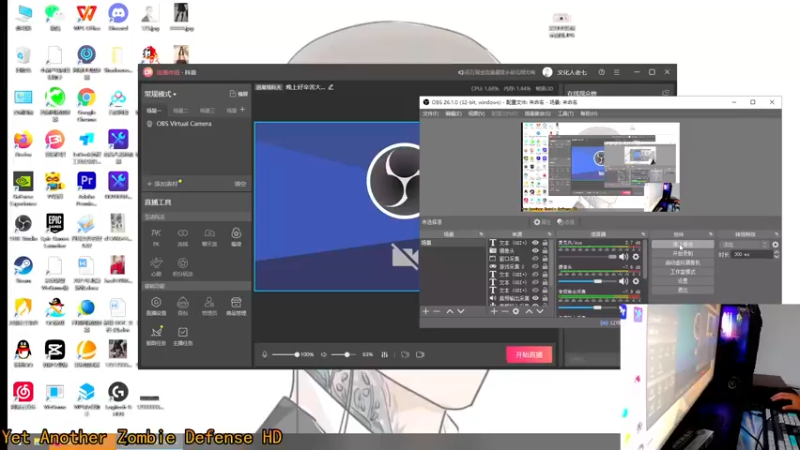
Task: Increase transition duration with stepper arrow
Action: pyautogui.click(x=777, y=252)
